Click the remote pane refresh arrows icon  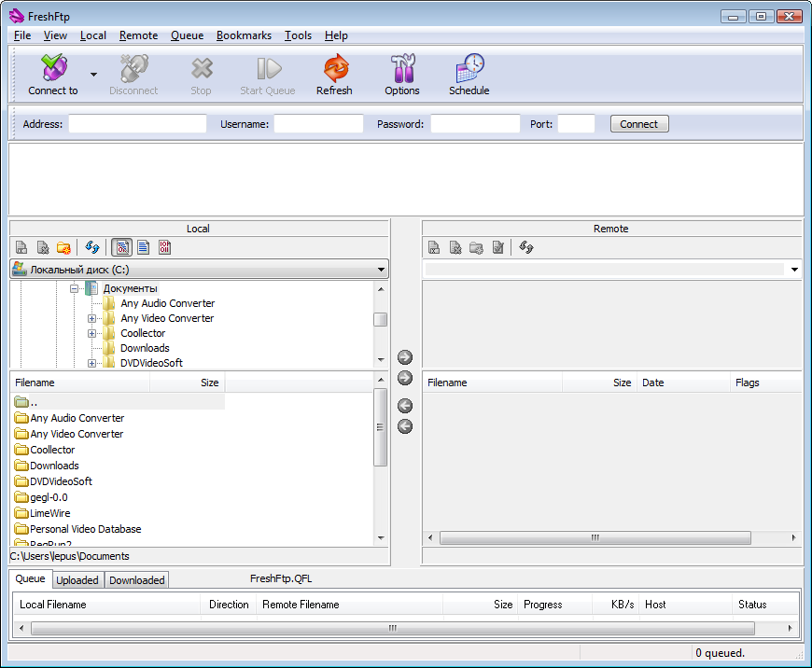[x=526, y=247]
